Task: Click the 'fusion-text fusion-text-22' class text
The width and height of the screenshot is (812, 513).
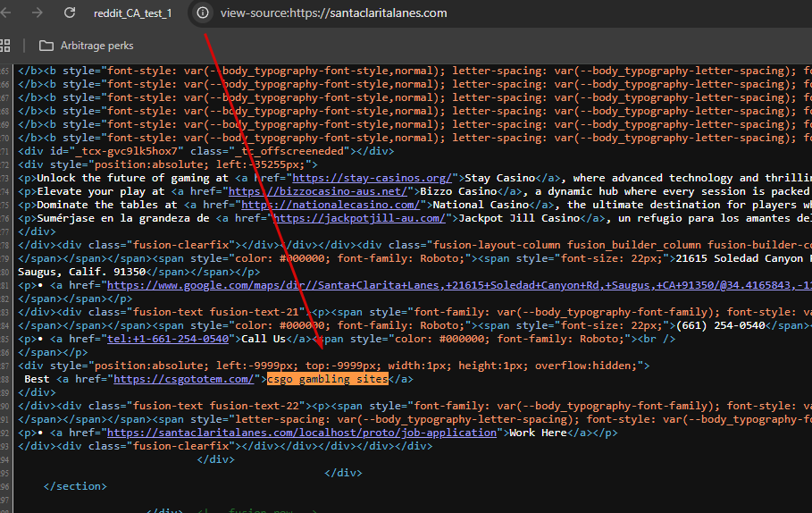Action: pos(216,406)
